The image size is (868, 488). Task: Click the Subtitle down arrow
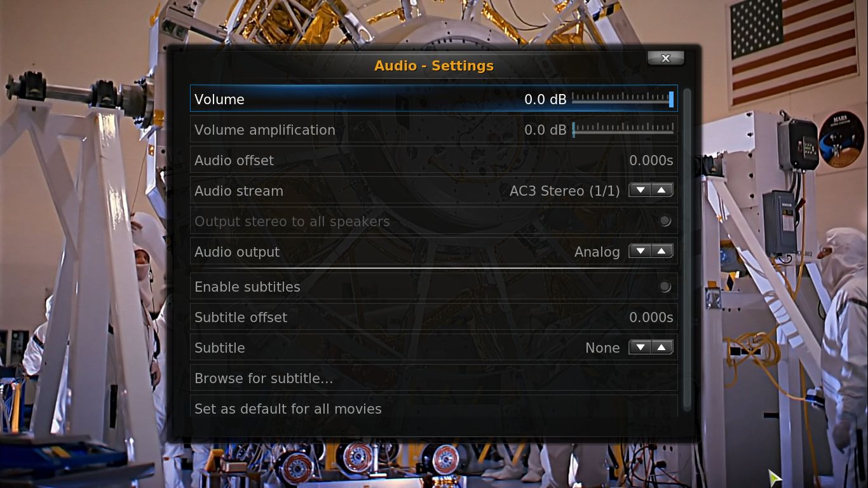[640, 348]
